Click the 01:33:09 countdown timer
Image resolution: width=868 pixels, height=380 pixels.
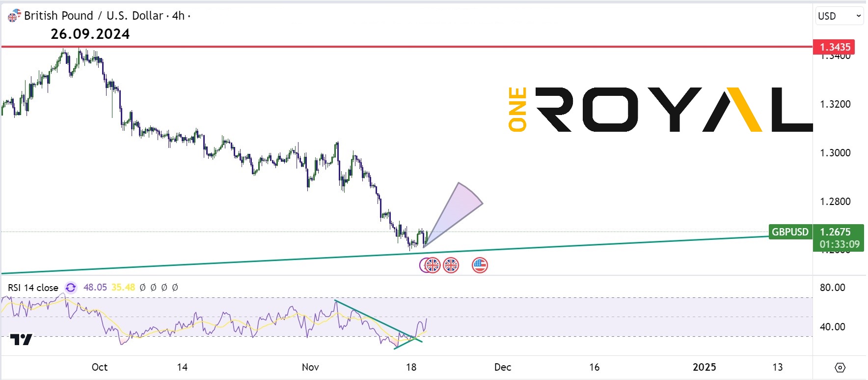pos(839,244)
